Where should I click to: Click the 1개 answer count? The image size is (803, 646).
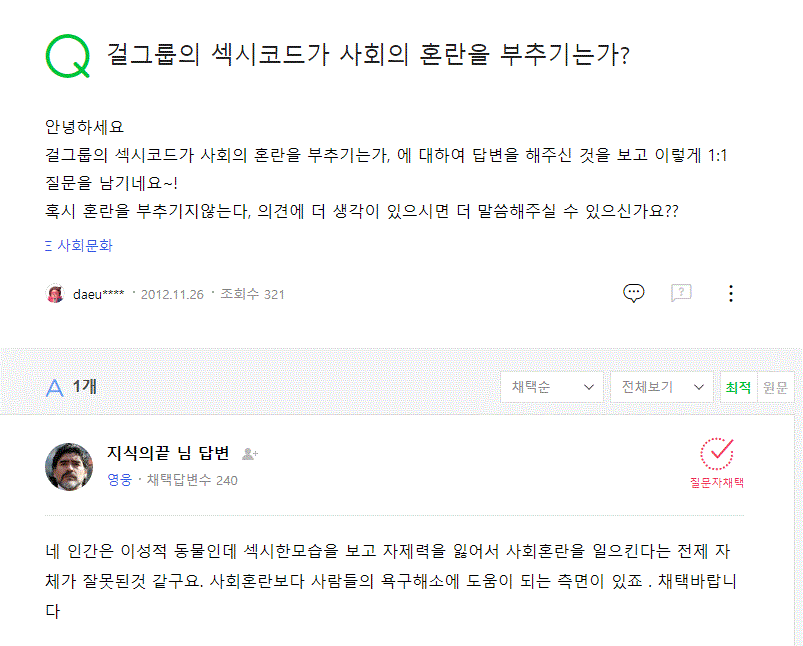(85, 387)
